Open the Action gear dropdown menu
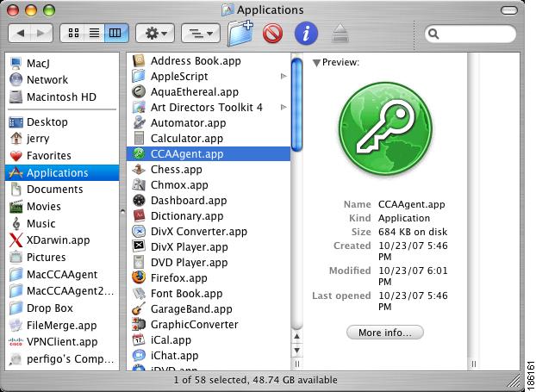536x392 pixels. coord(155,33)
